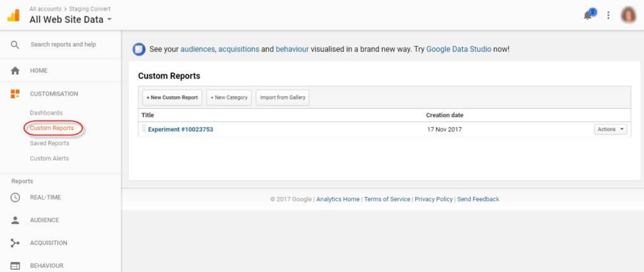Go to Dashboards under Customisation
This screenshot has height=272, width=644.
pos(46,113)
